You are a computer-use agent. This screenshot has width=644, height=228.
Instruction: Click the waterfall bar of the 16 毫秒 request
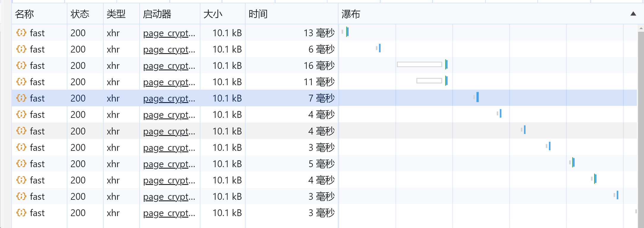420,64
